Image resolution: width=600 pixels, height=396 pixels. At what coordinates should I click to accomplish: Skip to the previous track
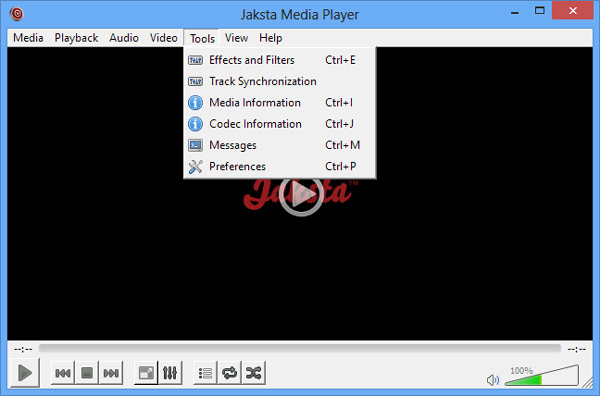(x=63, y=373)
